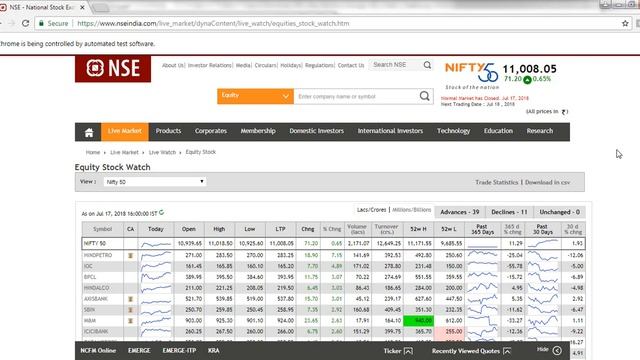
Task: Open the Equity category dropdown
Action: click(255, 96)
